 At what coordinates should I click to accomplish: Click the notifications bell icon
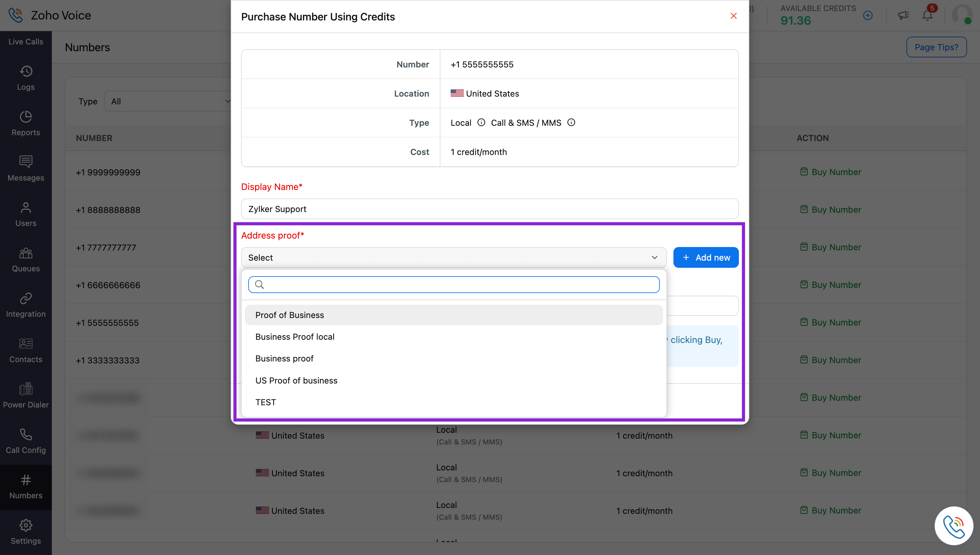pyautogui.click(x=927, y=15)
